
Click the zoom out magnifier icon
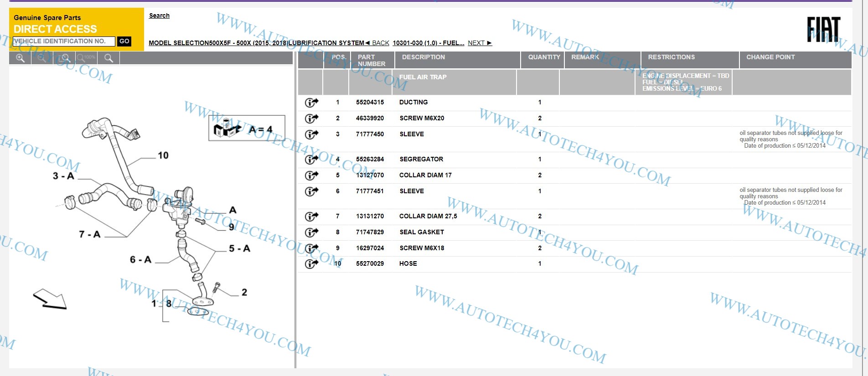click(42, 58)
